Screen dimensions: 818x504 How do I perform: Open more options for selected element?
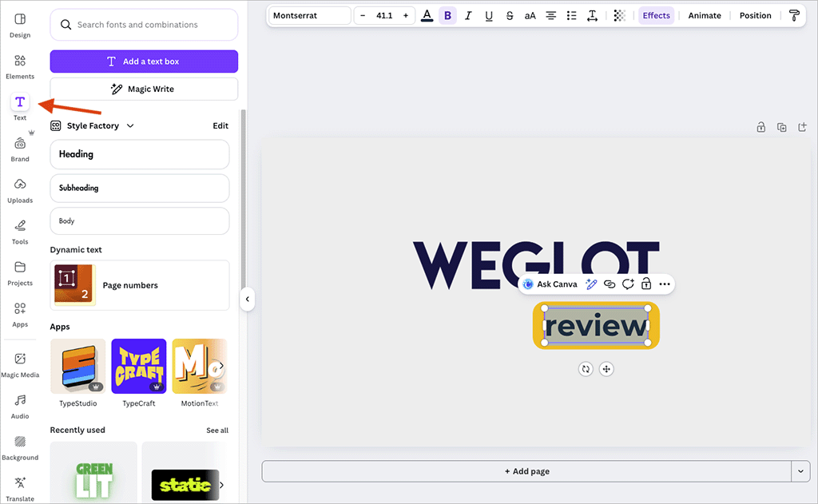(x=664, y=284)
